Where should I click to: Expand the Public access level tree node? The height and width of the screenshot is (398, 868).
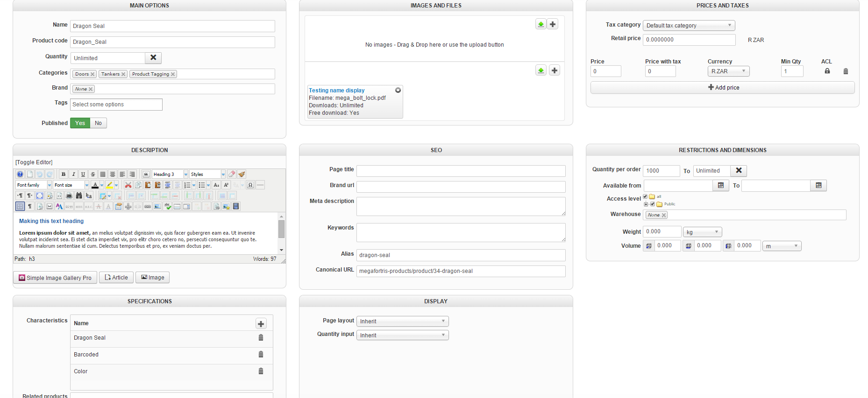point(646,204)
